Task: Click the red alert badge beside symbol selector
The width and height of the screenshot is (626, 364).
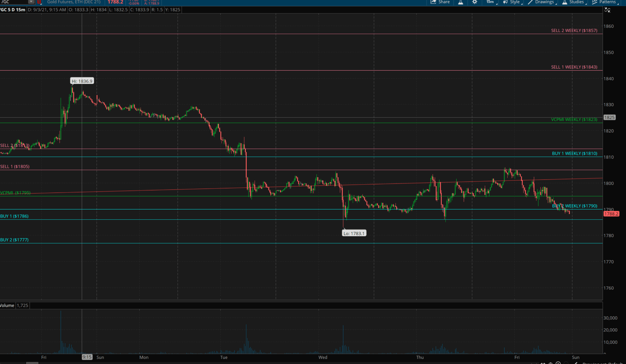Action: [x=39, y=2]
